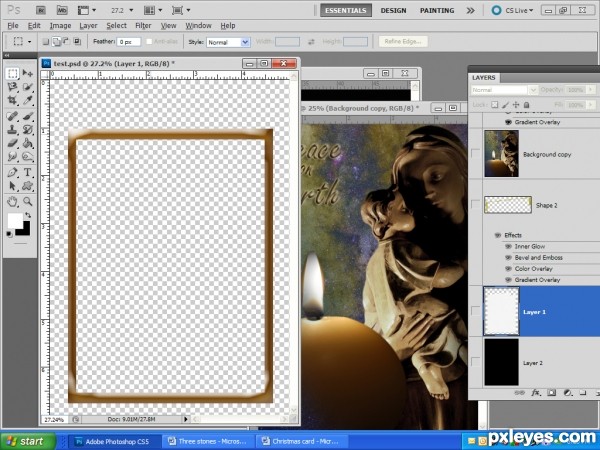Switch to the Painting workspace
Screen dimensions: 600x450
point(437,10)
